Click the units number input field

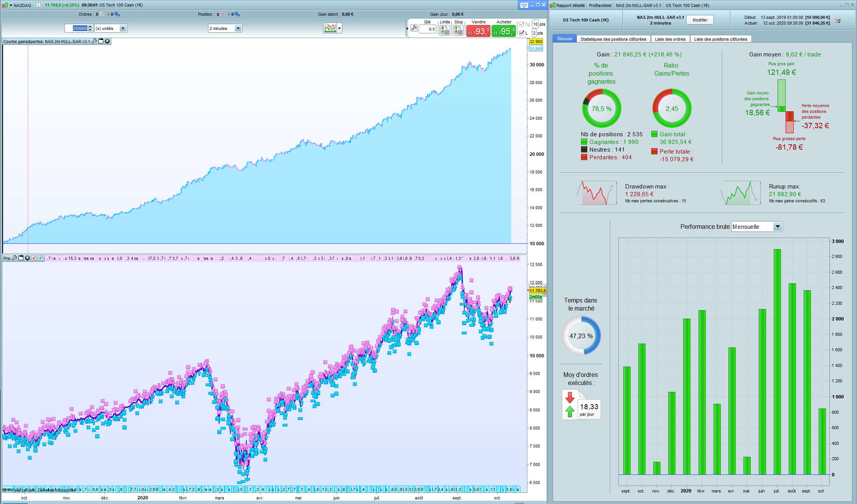point(79,28)
